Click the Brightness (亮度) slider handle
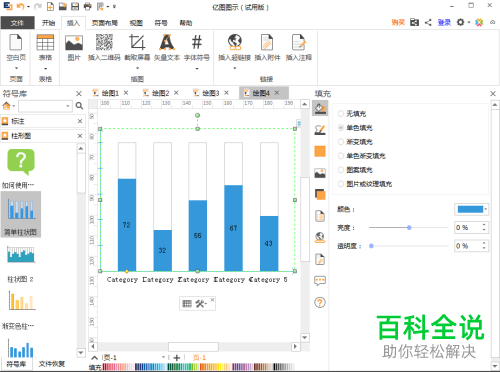Viewport: 500px width, 372px height. pyautogui.click(x=409, y=227)
